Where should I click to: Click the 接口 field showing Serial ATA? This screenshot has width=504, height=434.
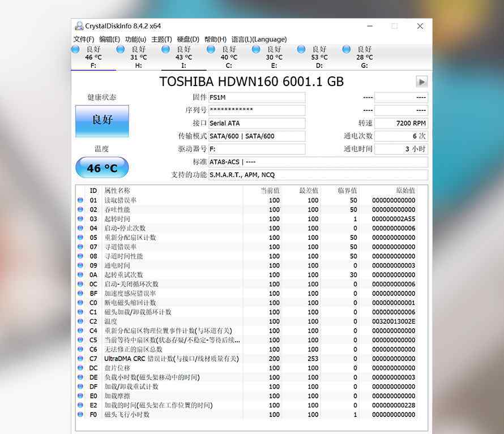coord(257,123)
